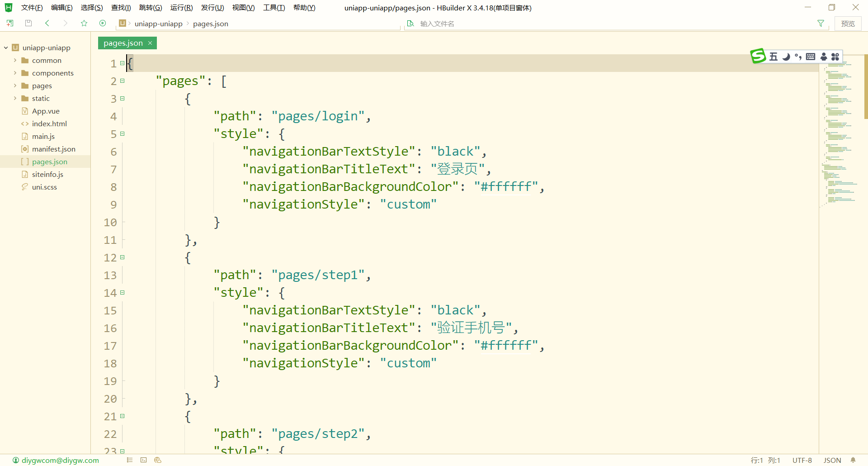Screen dimensions: 868x466
Task: Close the pages.json editor tab
Action: coord(150,43)
